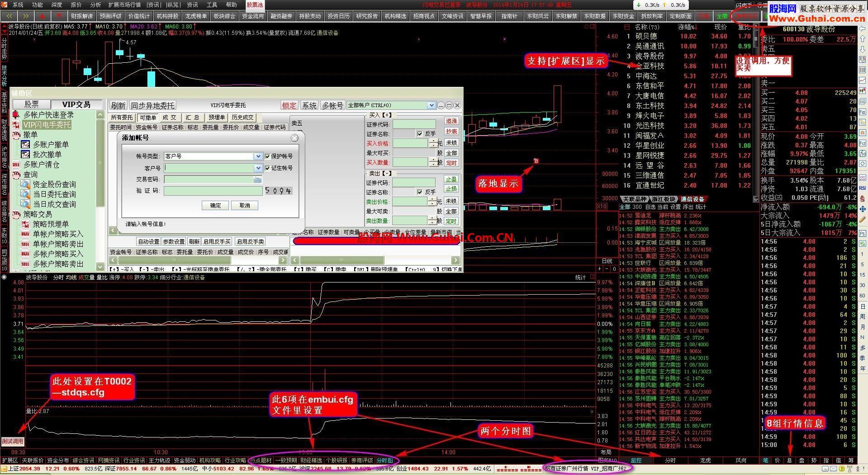The height and width of the screenshot is (475, 868).
Task: Open the 分析 menu
Action: (x=95, y=5)
